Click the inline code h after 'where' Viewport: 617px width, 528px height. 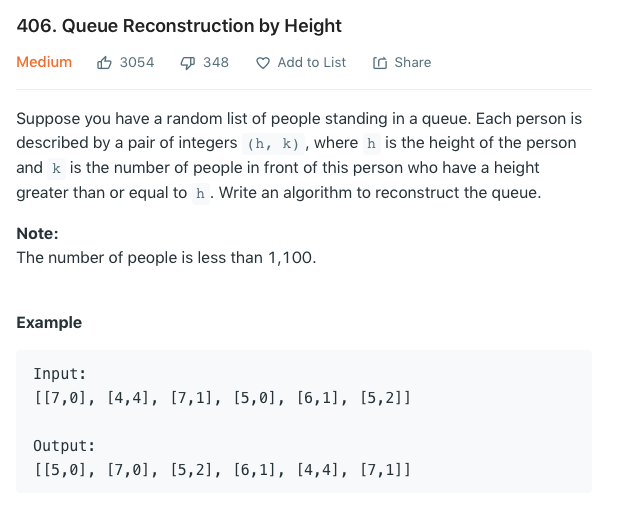[x=371, y=144]
